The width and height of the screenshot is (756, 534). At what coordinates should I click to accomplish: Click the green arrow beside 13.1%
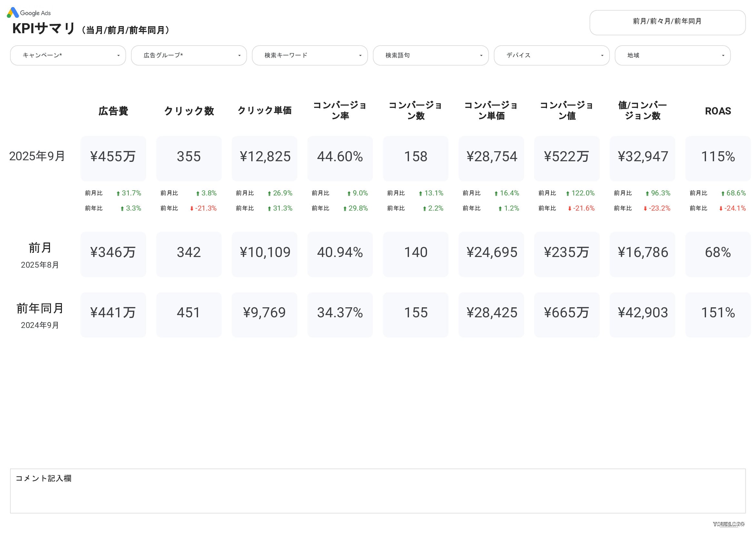(421, 193)
